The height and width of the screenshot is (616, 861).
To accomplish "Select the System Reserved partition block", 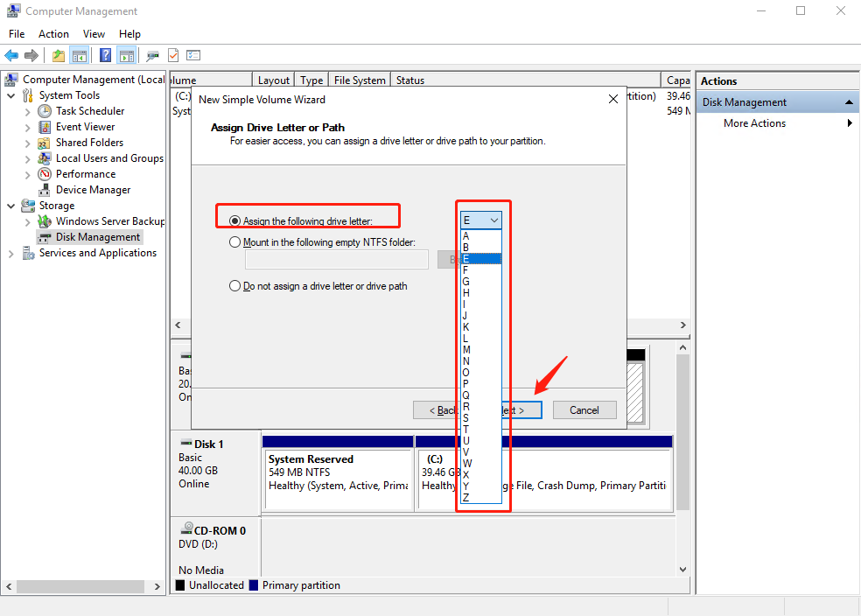I will coord(339,472).
